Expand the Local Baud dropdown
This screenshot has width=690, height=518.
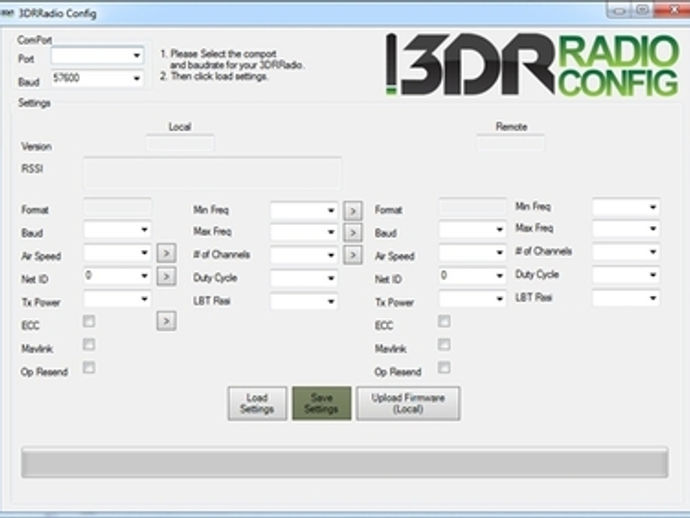coord(117,230)
